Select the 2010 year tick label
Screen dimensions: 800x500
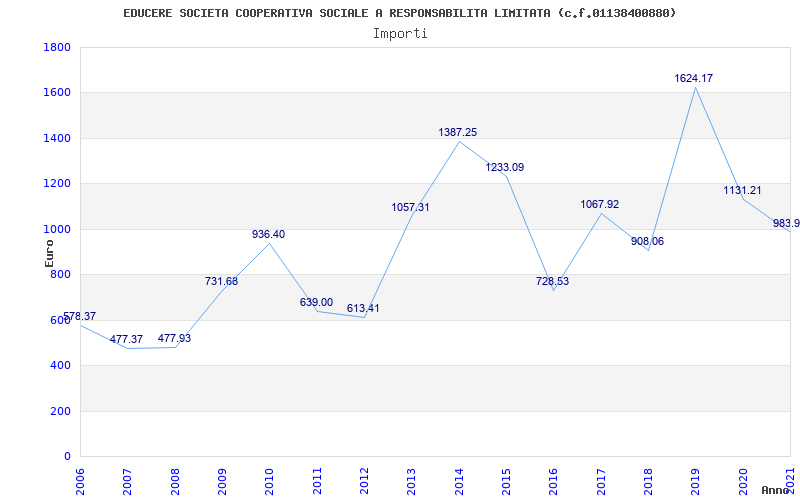[x=269, y=482]
